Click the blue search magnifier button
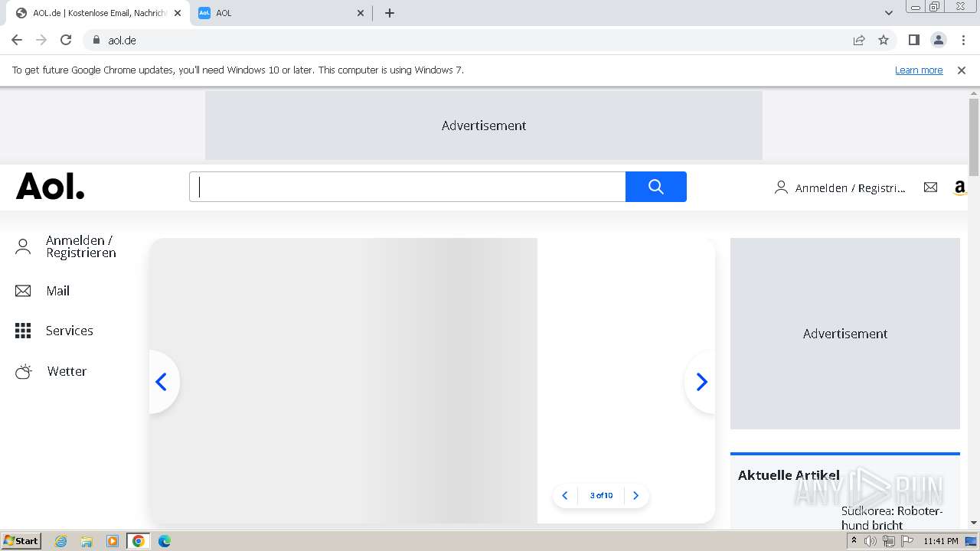This screenshot has width=980, height=551. tap(655, 187)
